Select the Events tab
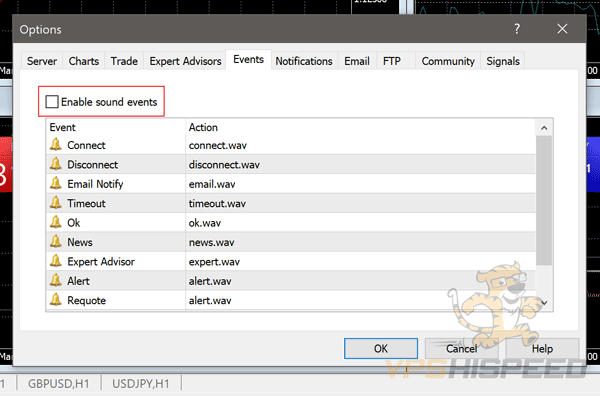Image resolution: width=600 pixels, height=396 pixels. point(248,60)
